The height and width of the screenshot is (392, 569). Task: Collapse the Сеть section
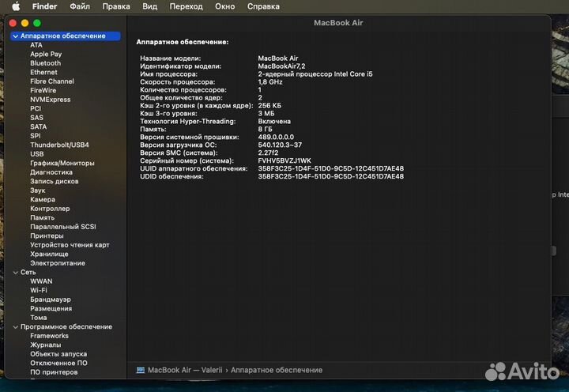point(15,272)
